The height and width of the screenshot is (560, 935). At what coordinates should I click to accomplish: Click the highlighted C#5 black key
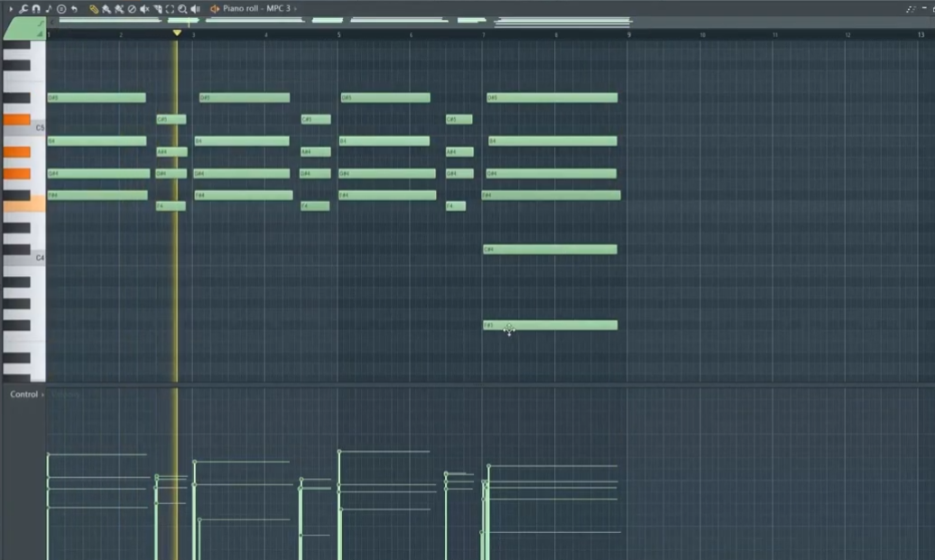pyautogui.click(x=16, y=119)
